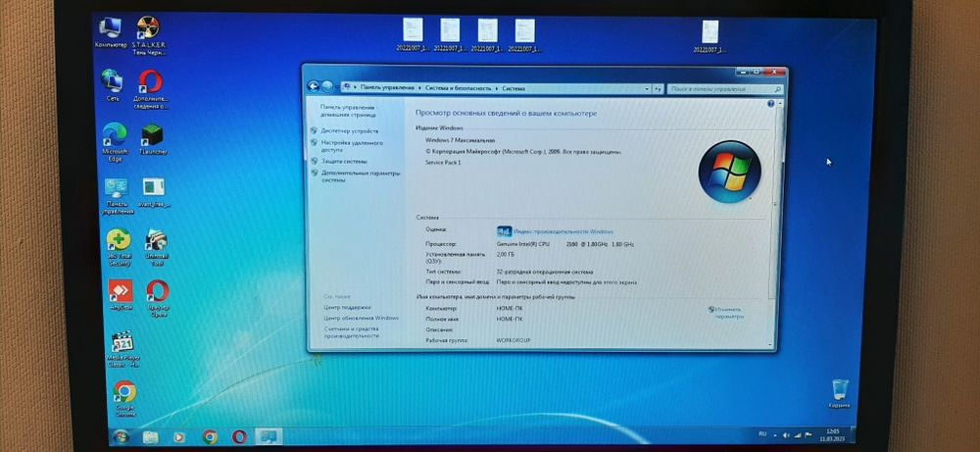980x452 pixels.
Task: Select the System window taskbar button
Action: tap(269, 437)
